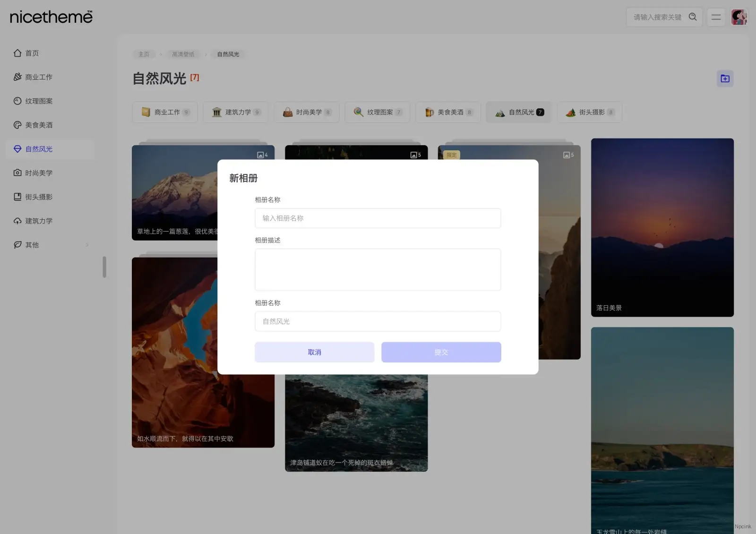Click the palette icon beside 美食美酒
This screenshot has width=756, height=534.
(x=17, y=125)
